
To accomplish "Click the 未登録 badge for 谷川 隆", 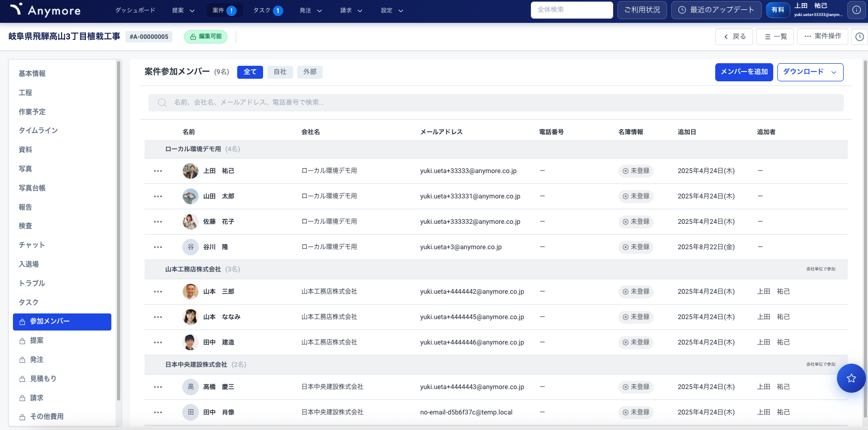I will [635, 247].
